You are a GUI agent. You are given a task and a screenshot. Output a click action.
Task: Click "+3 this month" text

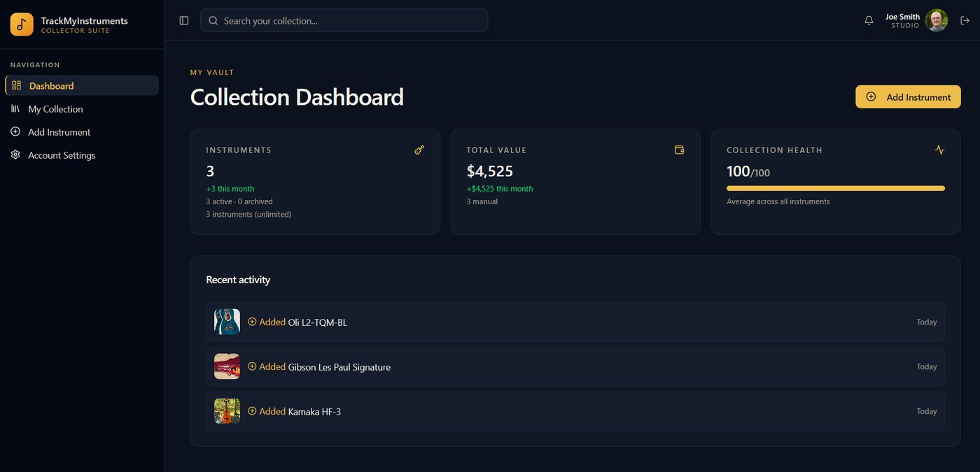tap(230, 189)
